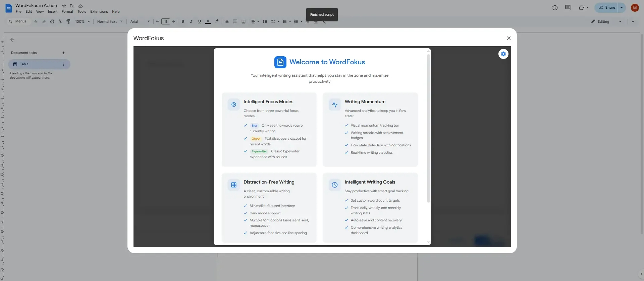Open the Edit menu
644x281 pixels.
point(29,12)
